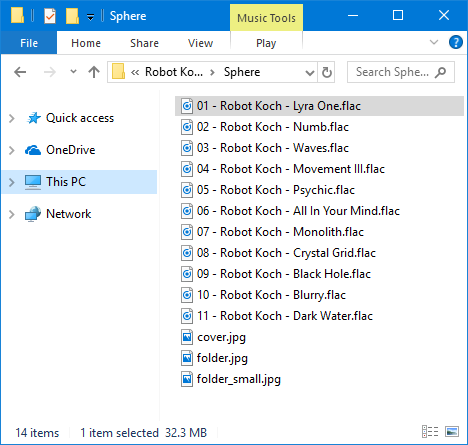Expand the Network tree node
Image resolution: width=468 pixels, height=445 pixels.
[x=12, y=214]
